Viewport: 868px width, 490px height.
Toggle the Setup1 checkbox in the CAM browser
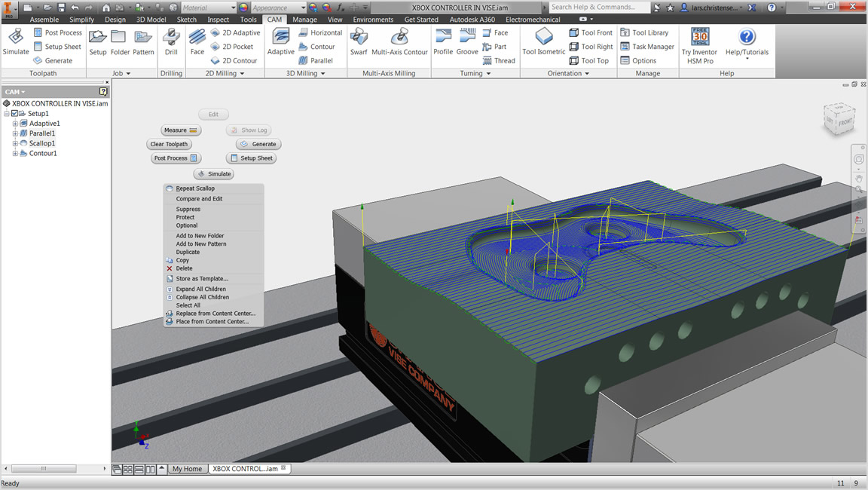point(14,114)
